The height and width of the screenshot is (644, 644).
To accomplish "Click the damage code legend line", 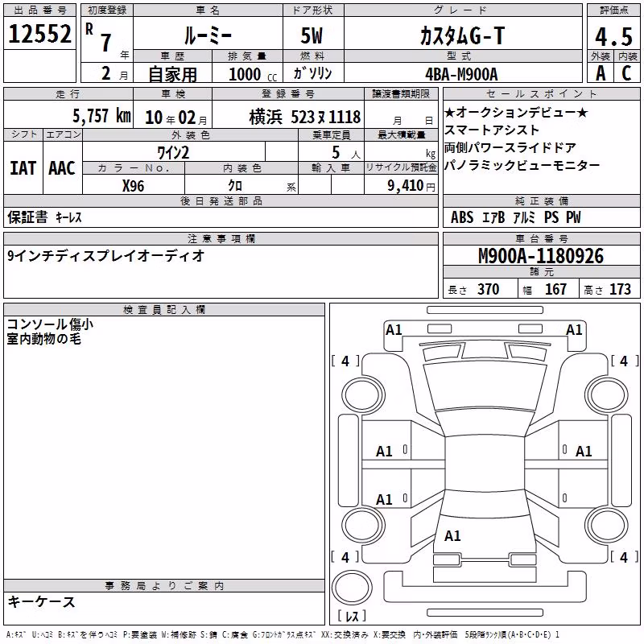I will click(283, 635).
